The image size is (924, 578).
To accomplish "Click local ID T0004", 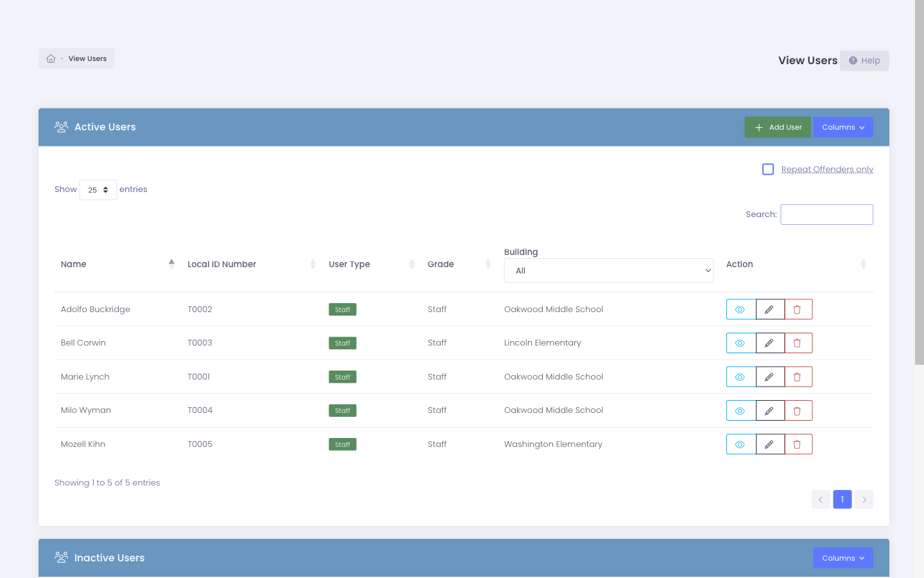I will click(200, 410).
